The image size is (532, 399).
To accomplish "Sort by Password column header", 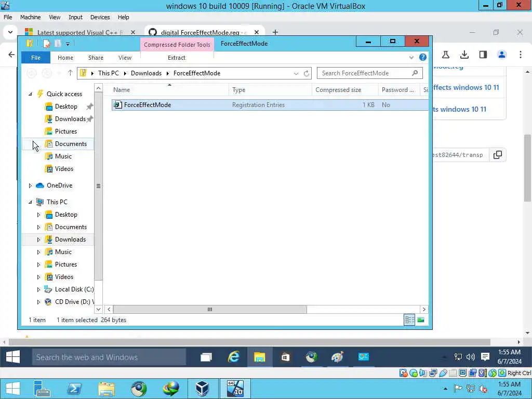I will [398, 90].
